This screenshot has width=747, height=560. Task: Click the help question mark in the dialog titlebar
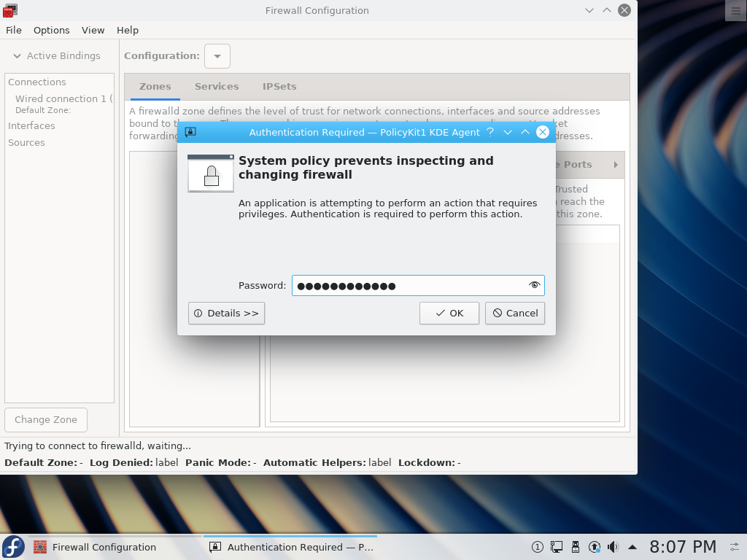(x=490, y=132)
